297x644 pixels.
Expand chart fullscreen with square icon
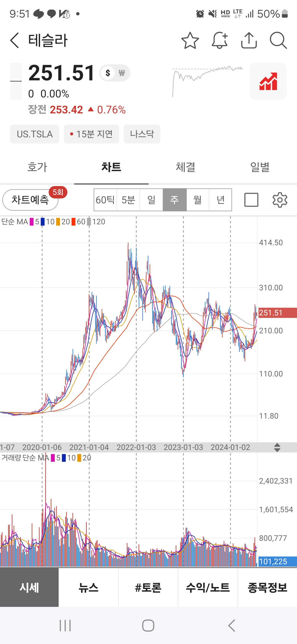(x=251, y=200)
